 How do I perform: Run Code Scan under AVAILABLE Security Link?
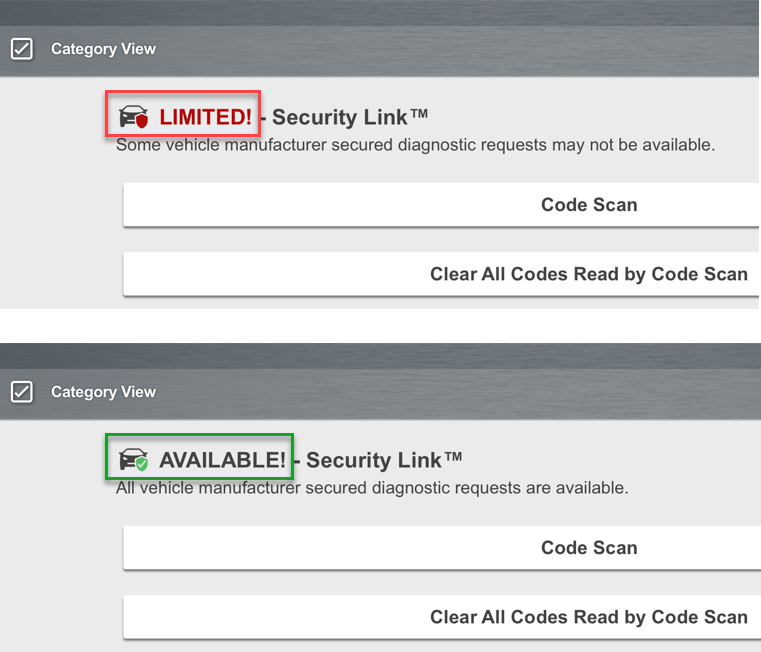click(x=589, y=548)
